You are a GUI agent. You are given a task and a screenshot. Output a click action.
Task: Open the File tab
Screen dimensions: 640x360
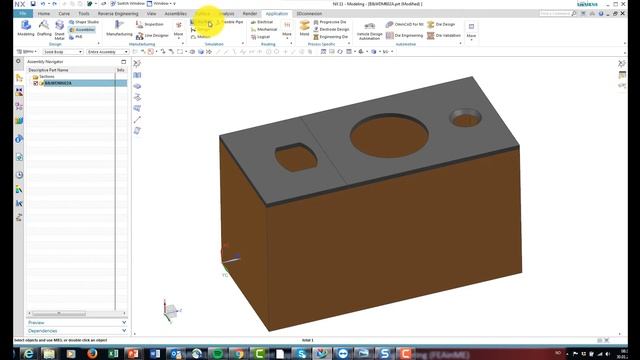click(x=23, y=13)
